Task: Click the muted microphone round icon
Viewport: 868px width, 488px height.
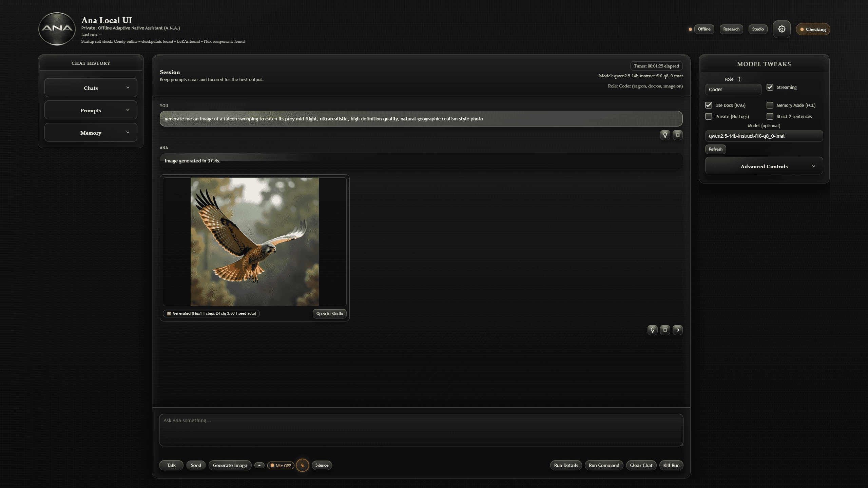Action: coord(302,465)
